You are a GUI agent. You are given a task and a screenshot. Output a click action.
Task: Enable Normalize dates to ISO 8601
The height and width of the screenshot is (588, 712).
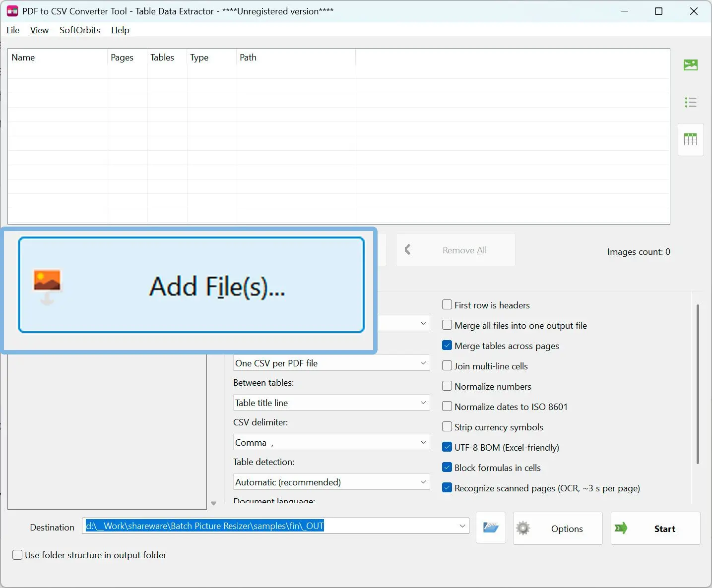coord(447,407)
